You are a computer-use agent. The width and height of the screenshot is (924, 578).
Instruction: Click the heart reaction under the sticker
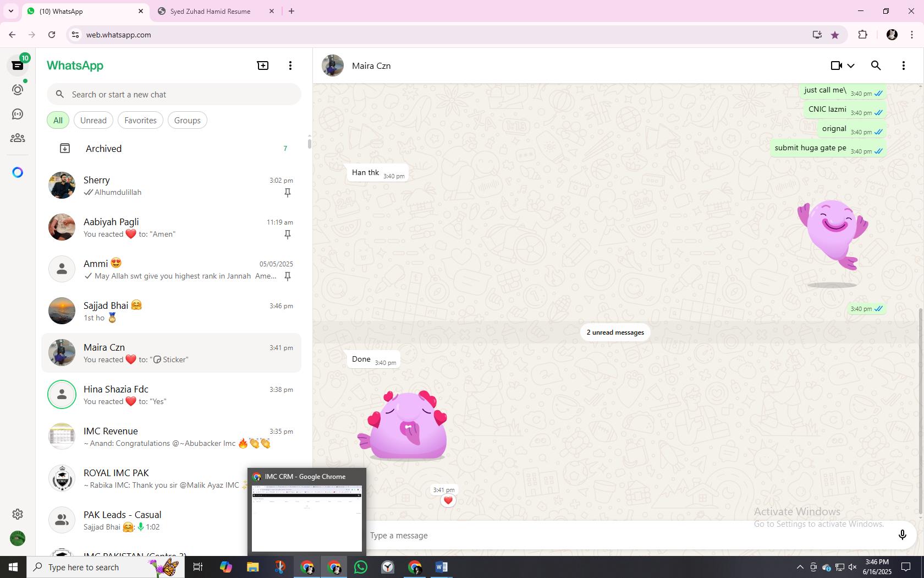click(x=448, y=500)
